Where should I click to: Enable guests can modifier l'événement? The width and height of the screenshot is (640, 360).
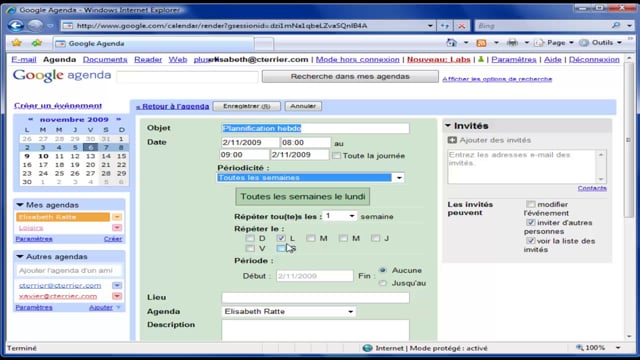[530, 204]
